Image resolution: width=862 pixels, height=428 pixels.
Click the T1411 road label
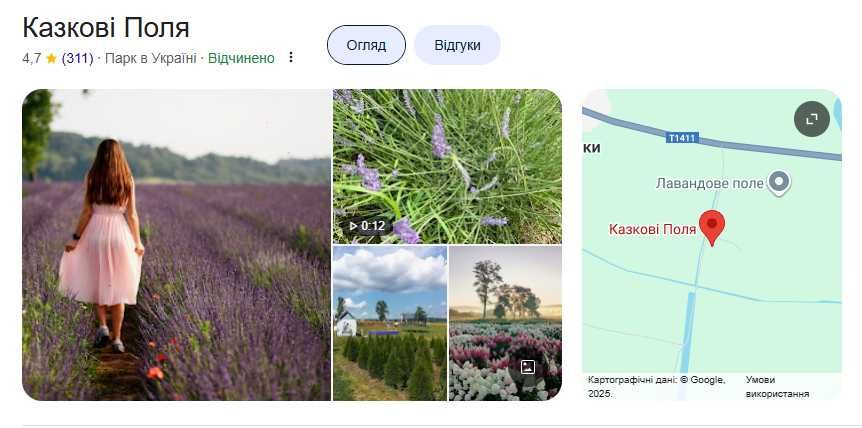682,138
